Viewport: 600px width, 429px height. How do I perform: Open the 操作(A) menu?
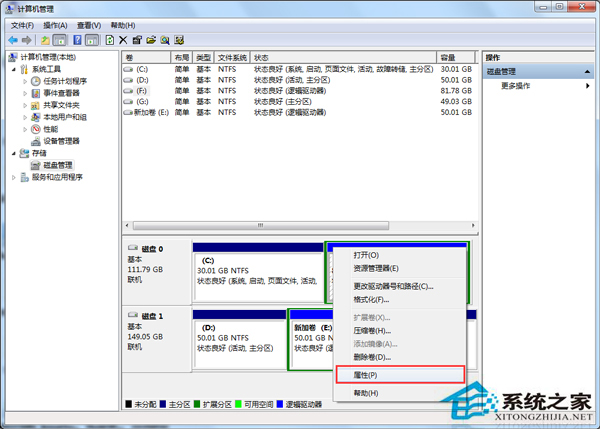click(x=55, y=25)
